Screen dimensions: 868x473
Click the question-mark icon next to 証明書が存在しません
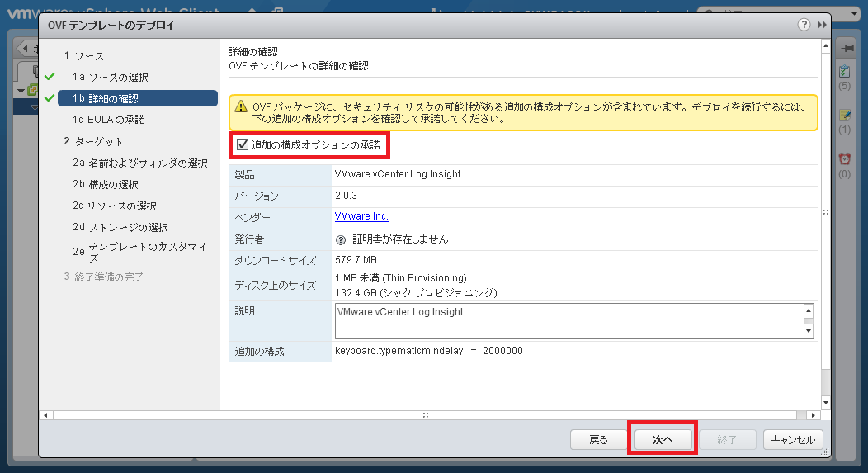pos(341,240)
